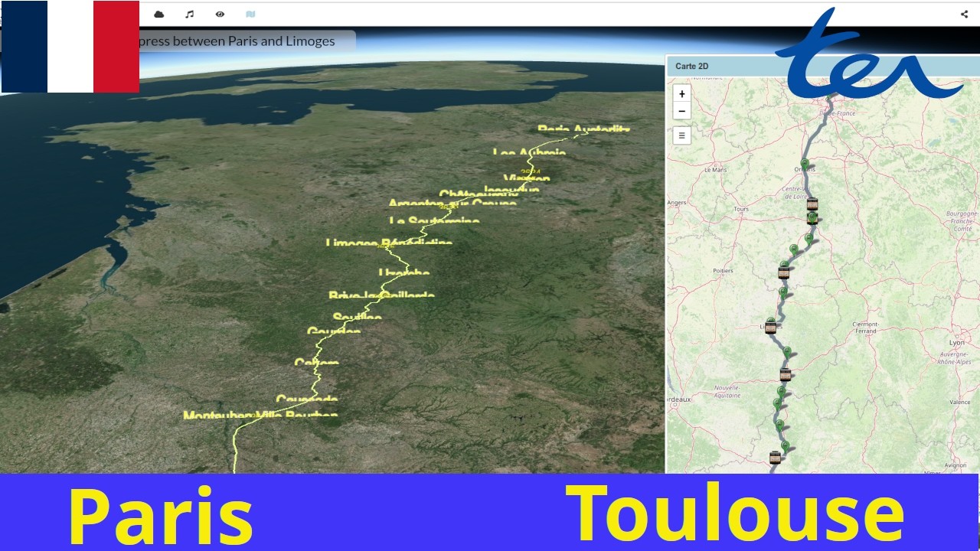
Task: Select the Limoges-Bénédictins station label
Action: pos(389,243)
